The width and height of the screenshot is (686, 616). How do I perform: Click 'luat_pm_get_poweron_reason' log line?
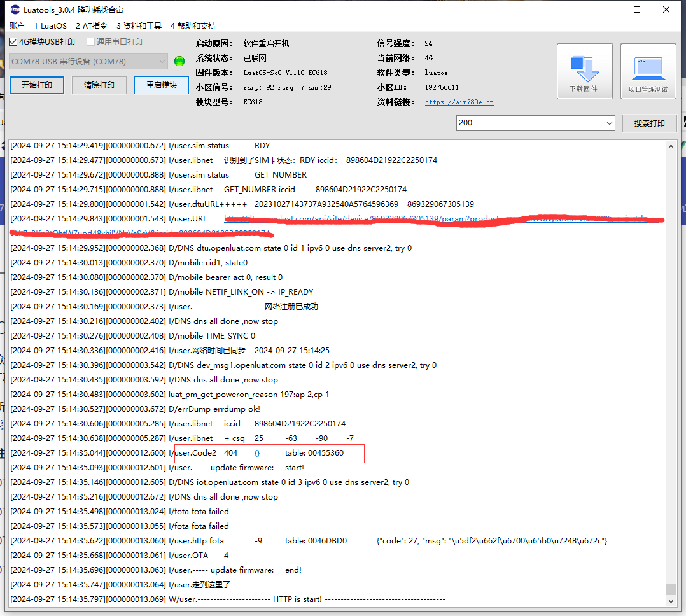pos(170,395)
